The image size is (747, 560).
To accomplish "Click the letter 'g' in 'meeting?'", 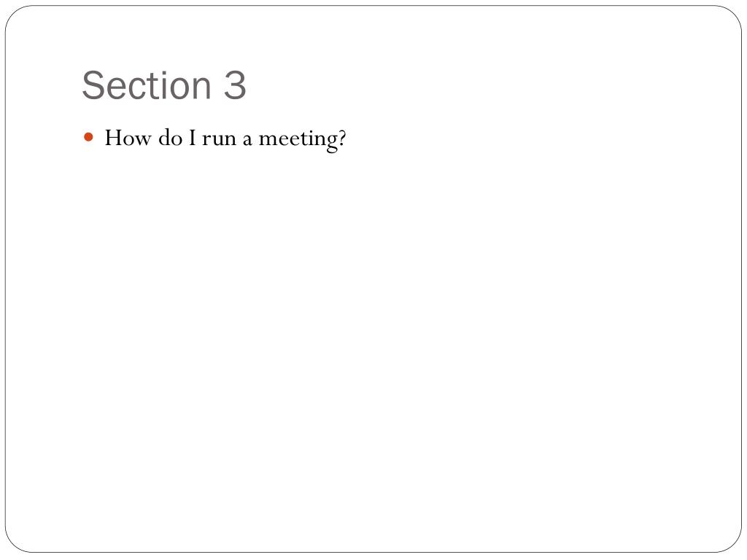I will click(x=330, y=143).
